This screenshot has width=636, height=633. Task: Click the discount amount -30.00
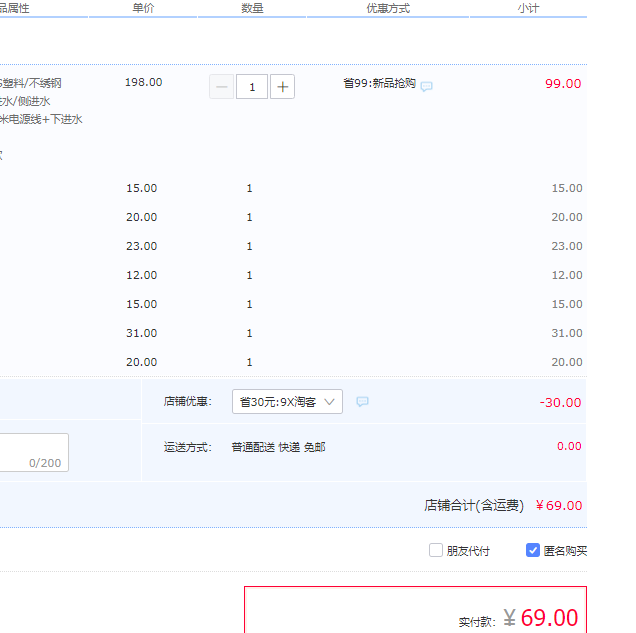coord(560,403)
